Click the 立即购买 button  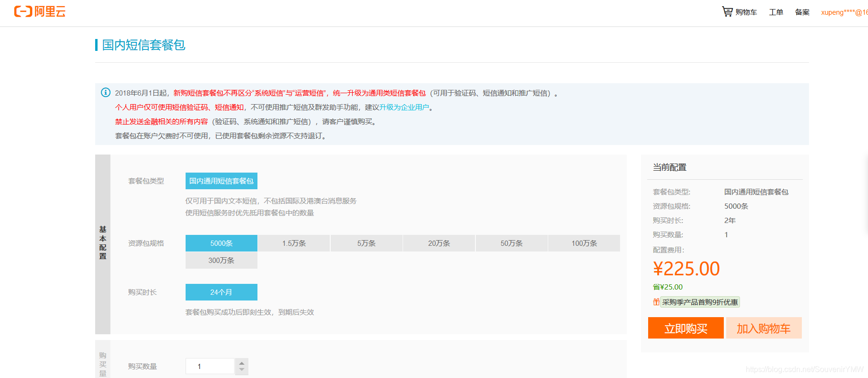[x=686, y=328]
